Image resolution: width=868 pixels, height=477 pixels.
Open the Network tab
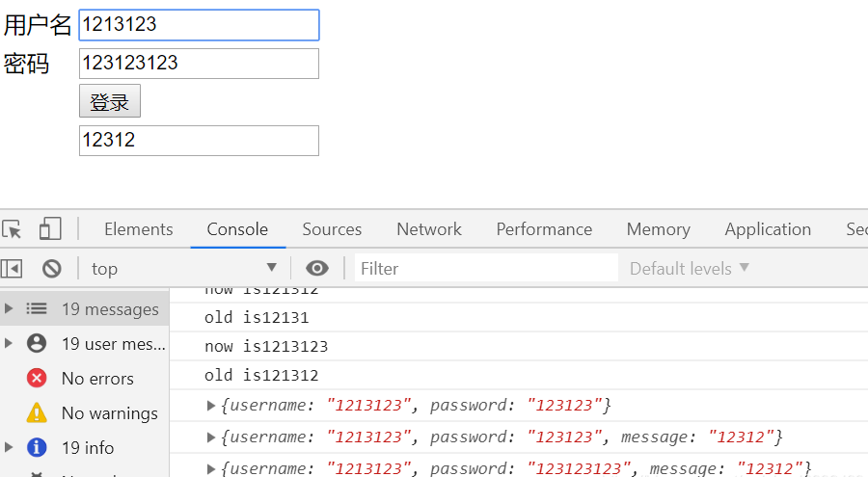429,229
